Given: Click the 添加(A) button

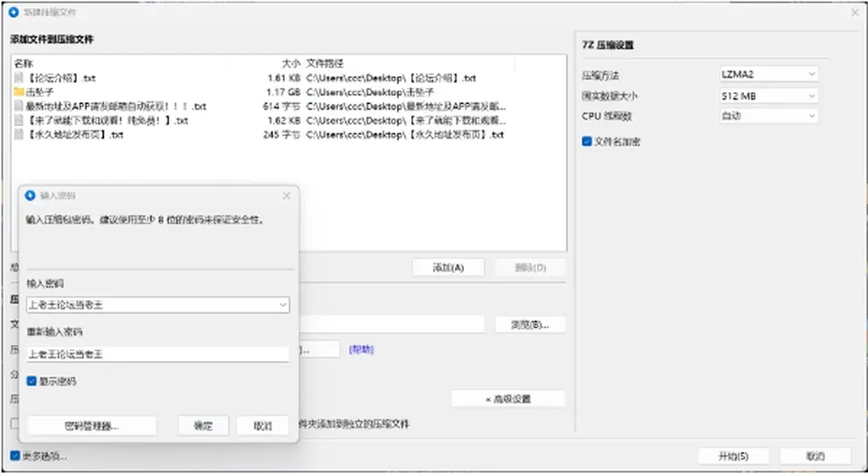Looking at the screenshot, I should coord(448,268).
